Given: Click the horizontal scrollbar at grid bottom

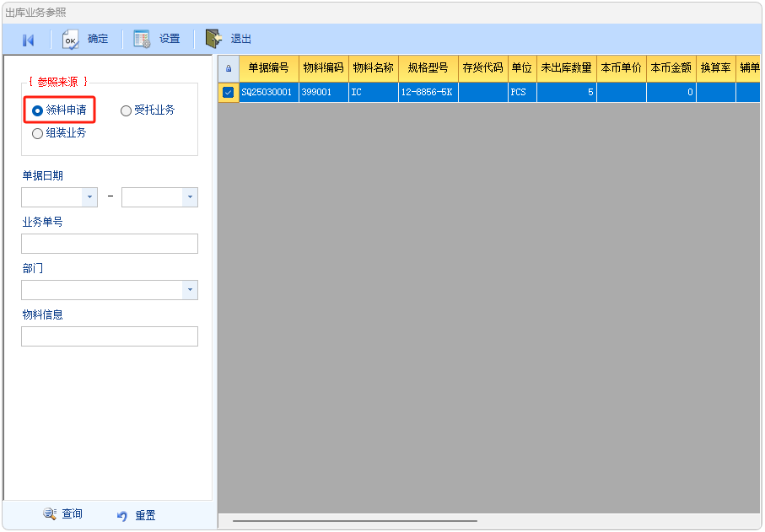Looking at the screenshot, I should click(355, 521).
